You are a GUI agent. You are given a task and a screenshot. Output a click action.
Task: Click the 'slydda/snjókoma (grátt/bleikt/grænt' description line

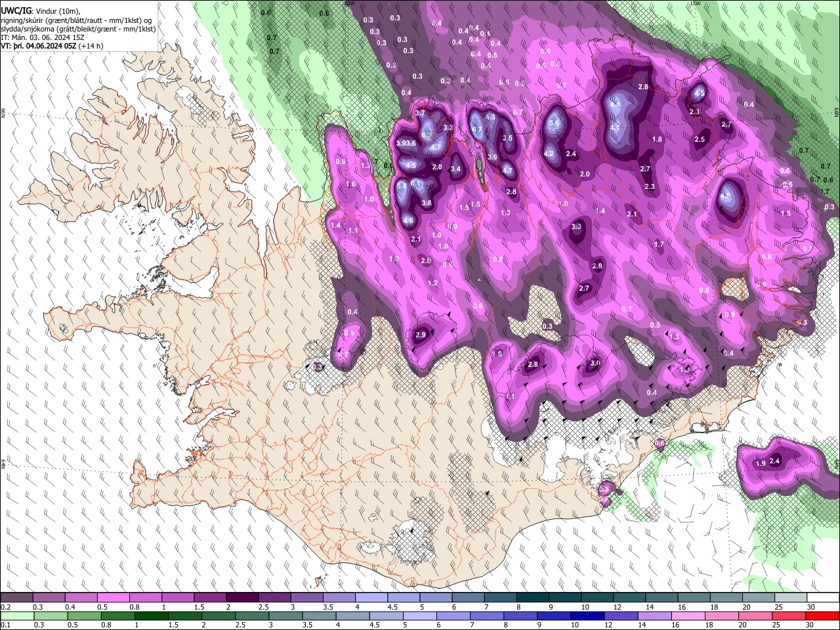[78, 29]
